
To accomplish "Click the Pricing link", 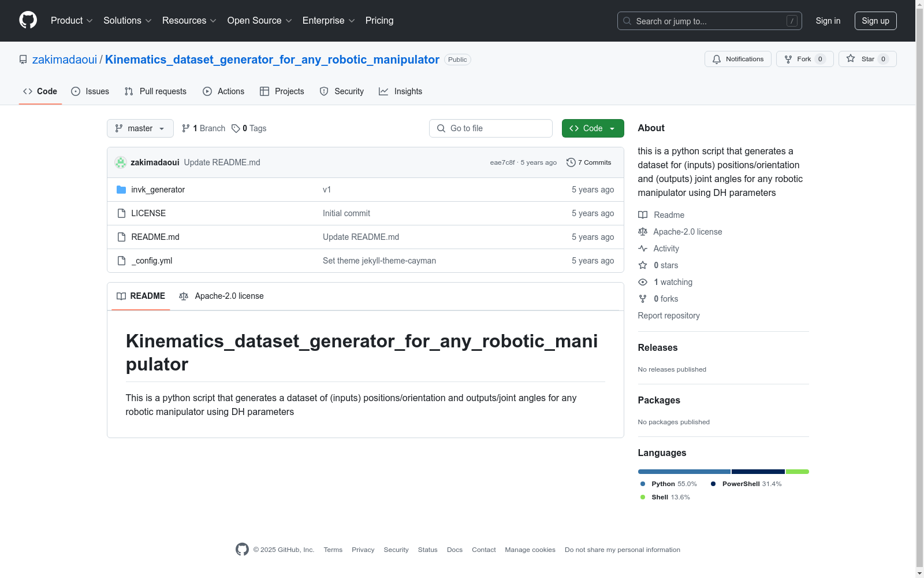I will (x=379, y=21).
